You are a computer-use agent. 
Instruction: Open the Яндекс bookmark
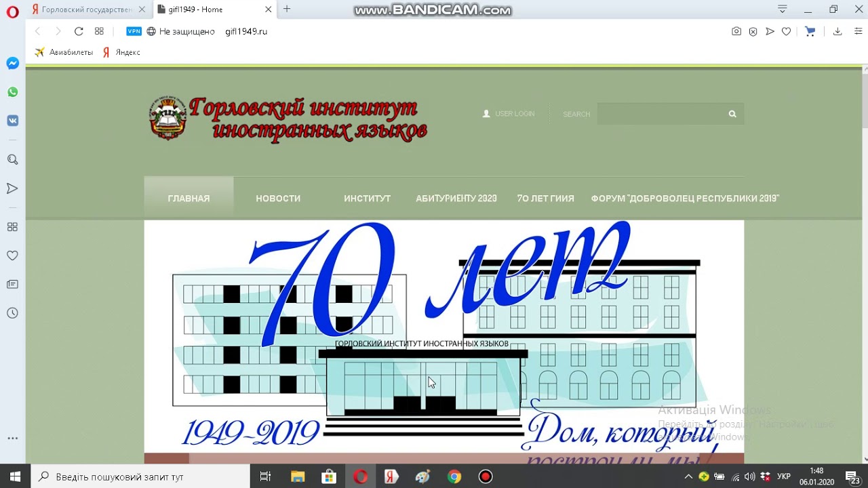click(x=121, y=52)
